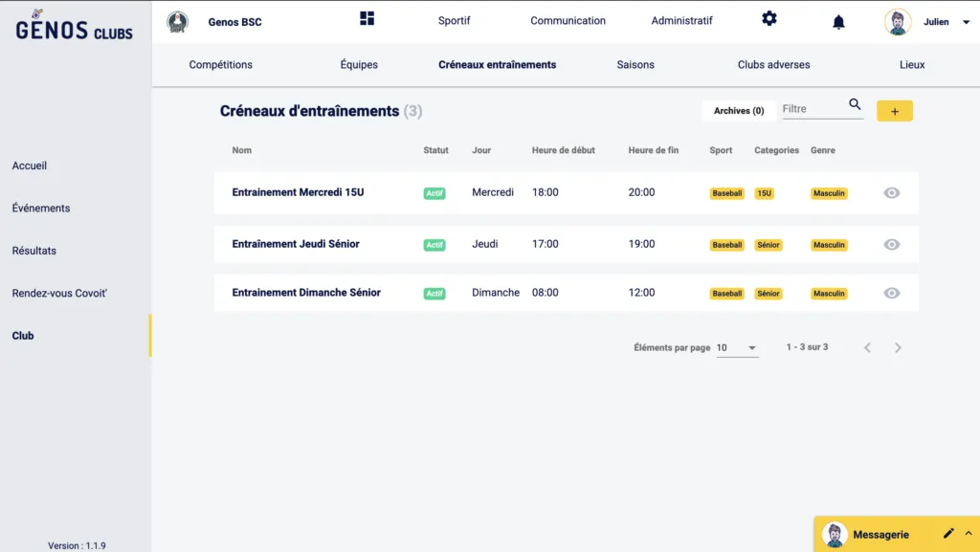980x552 pixels.
Task: Go to previous page arrow
Action: point(867,348)
